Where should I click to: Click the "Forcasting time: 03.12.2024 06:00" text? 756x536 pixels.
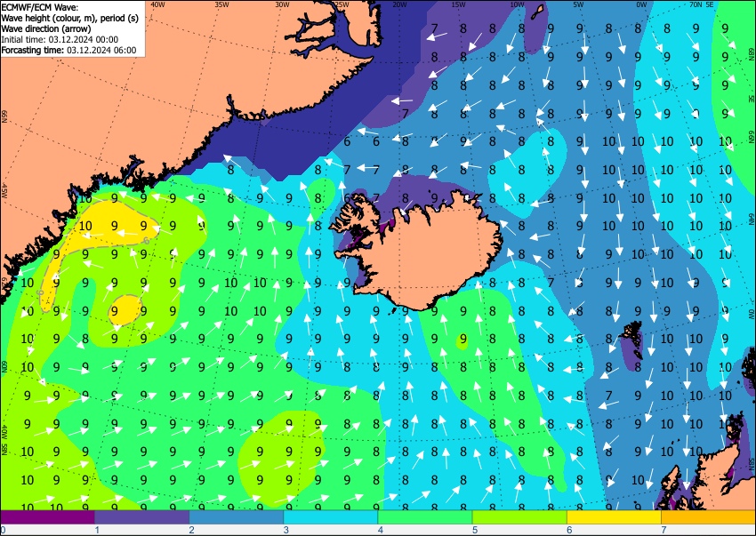[x=69, y=50]
